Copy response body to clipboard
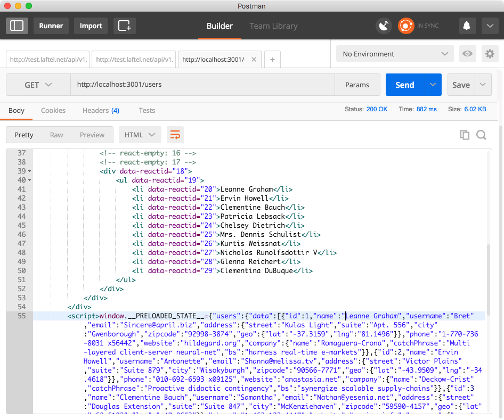This screenshot has width=504, height=420. click(465, 135)
